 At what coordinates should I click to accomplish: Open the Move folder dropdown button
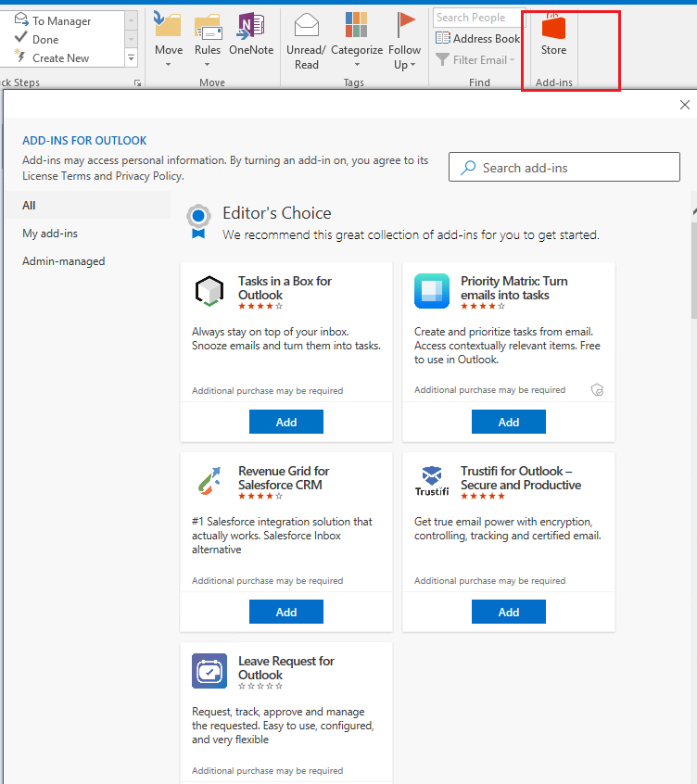click(x=169, y=40)
